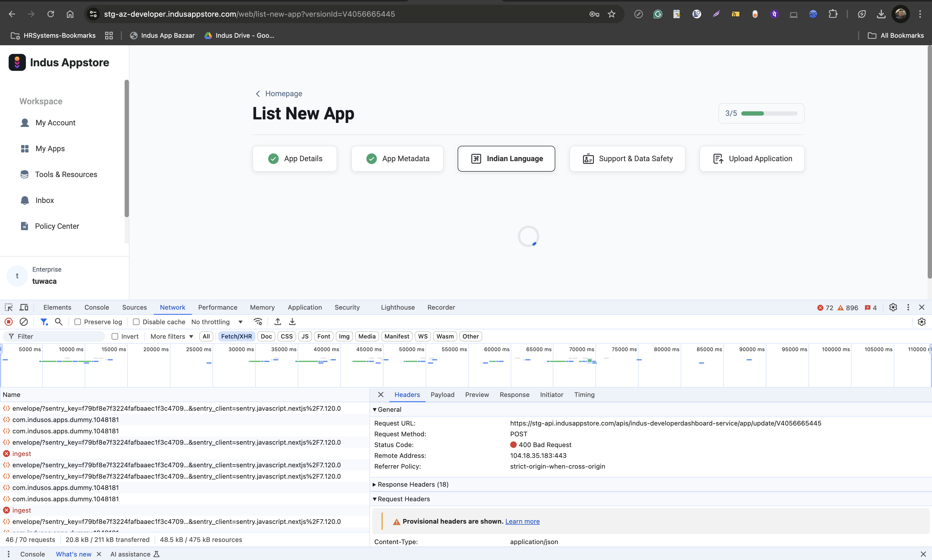The image size is (932, 560).
Task: Click the Learn more link about provisional headers
Action: (522, 521)
